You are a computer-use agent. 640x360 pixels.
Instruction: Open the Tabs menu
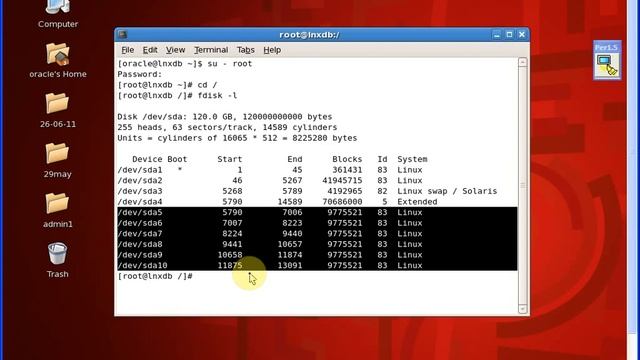[x=245, y=50]
